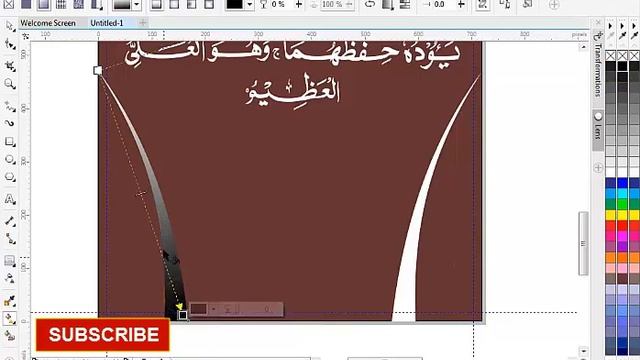This screenshot has width=640, height=360.
Task: Select the Interactive Fill tool
Action: (x=10, y=318)
